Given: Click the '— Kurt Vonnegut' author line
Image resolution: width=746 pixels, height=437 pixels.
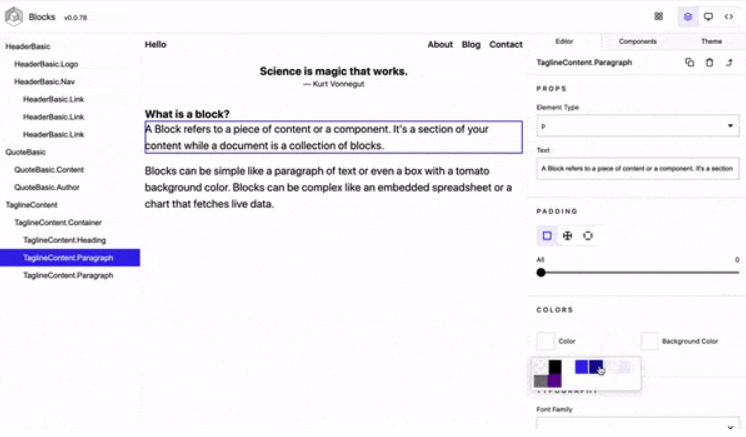Looking at the screenshot, I should (x=334, y=84).
